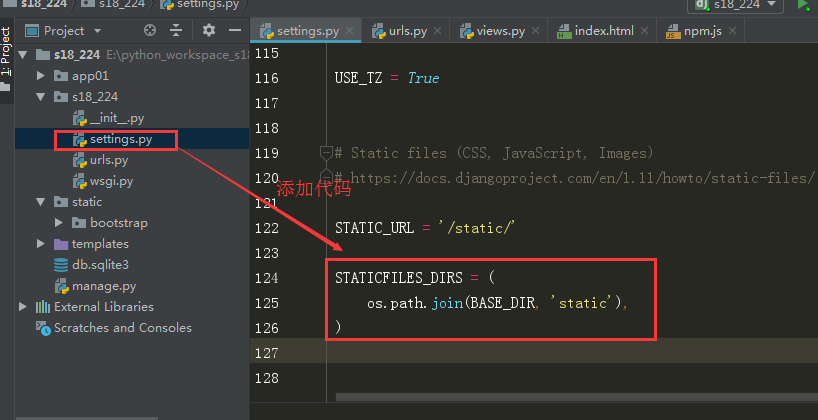Click the db.sqlite3 database icon
Image resolution: width=818 pixels, height=420 pixels.
click(x=61, y=265)
